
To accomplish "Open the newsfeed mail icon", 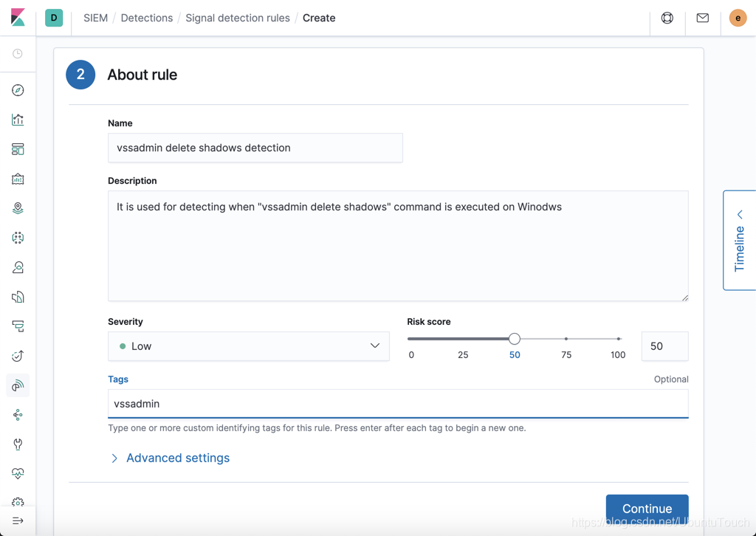I will click(x=702, y=18).
